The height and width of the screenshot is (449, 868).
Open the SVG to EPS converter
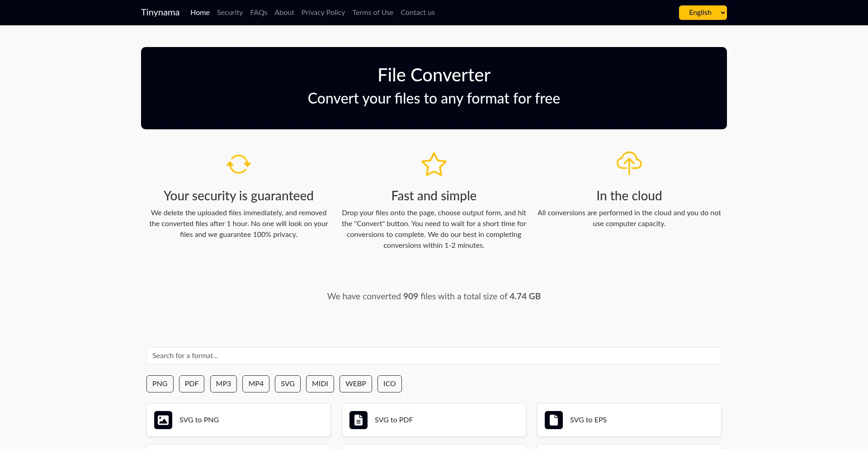tap(629, 420)
